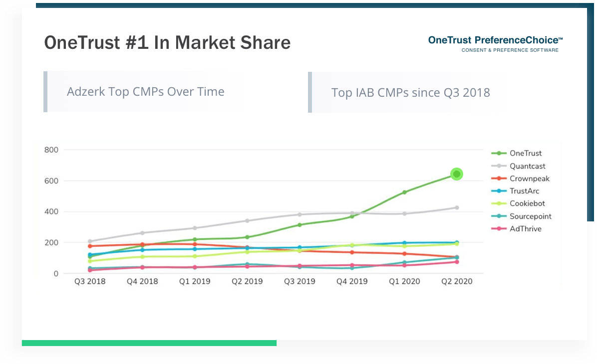The width and height of the screenshot is (597, 364).
Task: Click 'CONSENT & PREFERENCE SOFTWARE' tagline
Action: click(510, 50)
